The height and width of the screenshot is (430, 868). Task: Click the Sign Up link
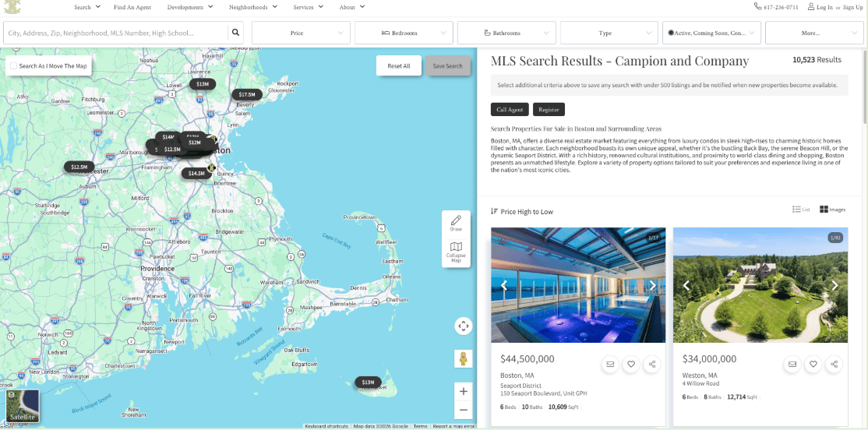[852, 7]
